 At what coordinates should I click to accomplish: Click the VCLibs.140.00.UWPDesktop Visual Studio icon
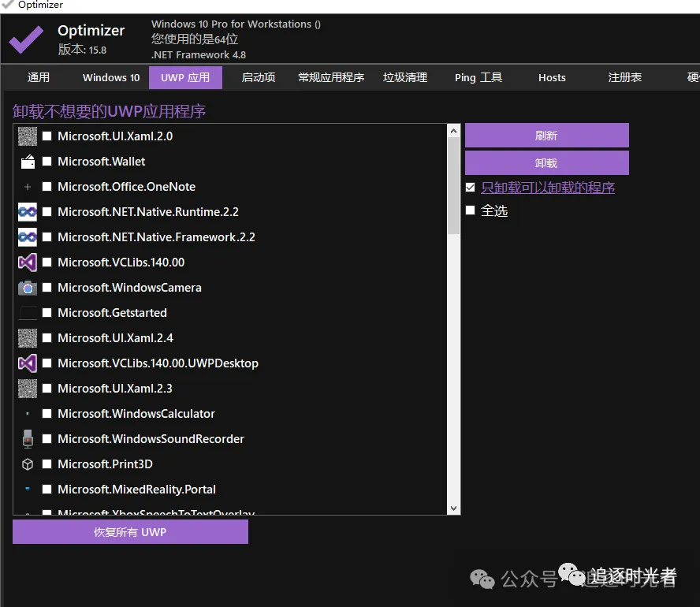[28, 363]
